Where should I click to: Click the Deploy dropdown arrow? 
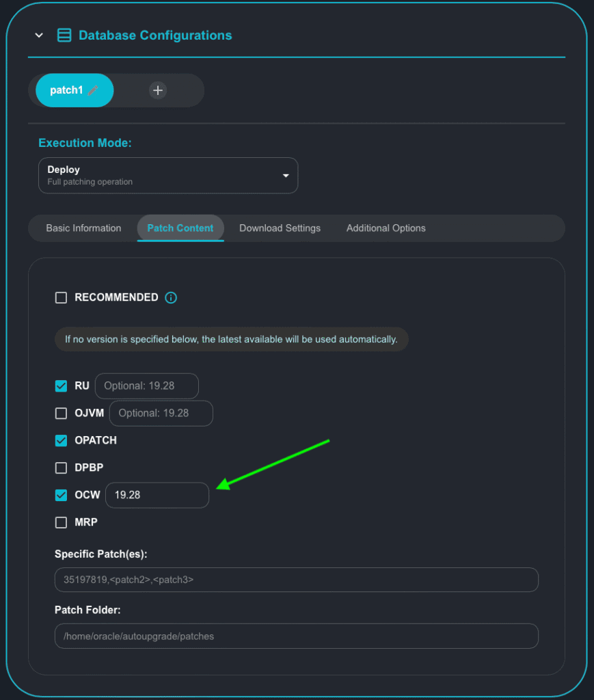click(286, 176)
